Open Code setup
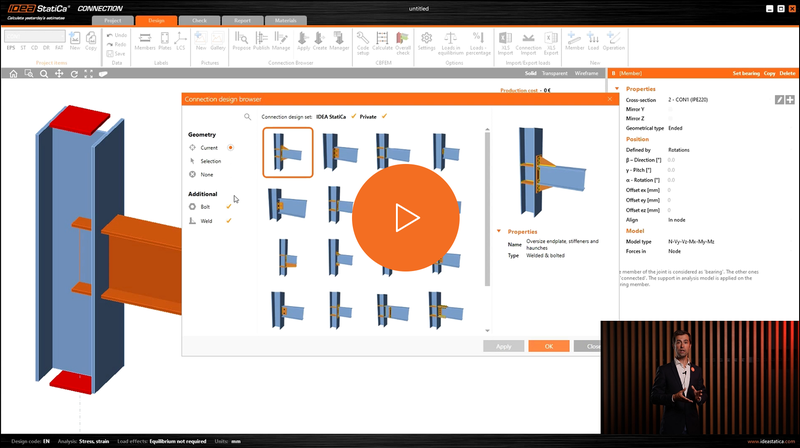Screen dimensions: 800x448 [x=363, y=43]
